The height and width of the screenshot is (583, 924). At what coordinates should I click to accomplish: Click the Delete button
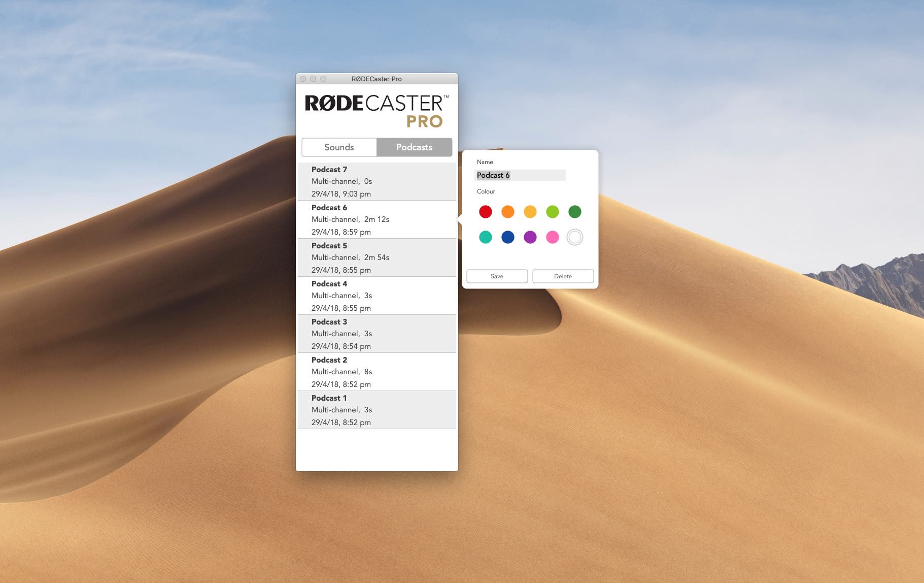point(563,276)
